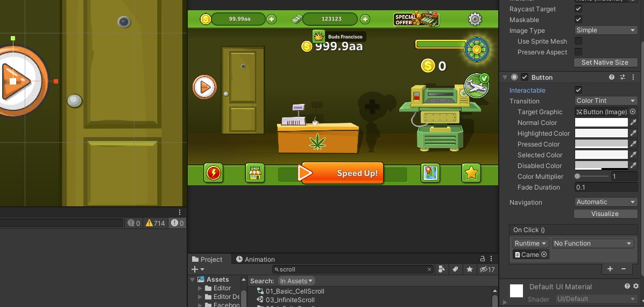Toggle the Interactable checkbox
The width and height of the screenshot is (644, 307).
point(578,90)
